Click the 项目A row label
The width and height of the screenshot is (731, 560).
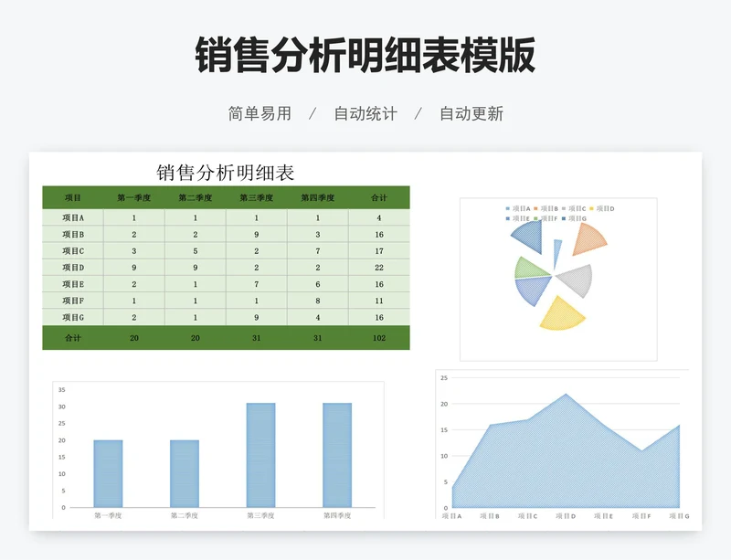point(73,217)
